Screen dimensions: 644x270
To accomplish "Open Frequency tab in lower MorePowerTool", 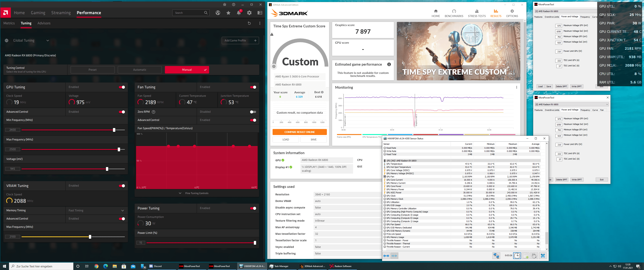I will point(585,110).
